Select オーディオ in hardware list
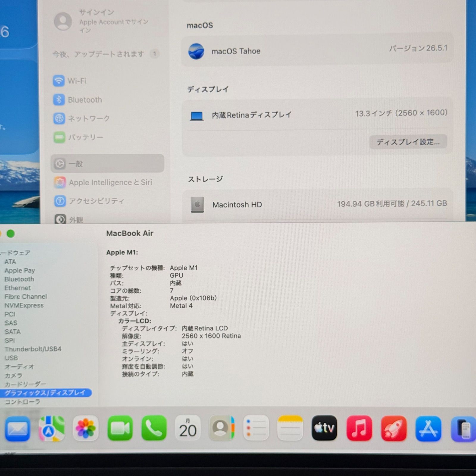The width and height of the screenshot is (476, 476). click(19, 367)
